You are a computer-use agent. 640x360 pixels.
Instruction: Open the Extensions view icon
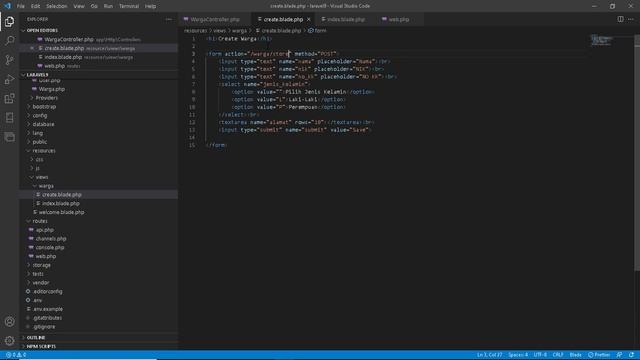[9, 98]
